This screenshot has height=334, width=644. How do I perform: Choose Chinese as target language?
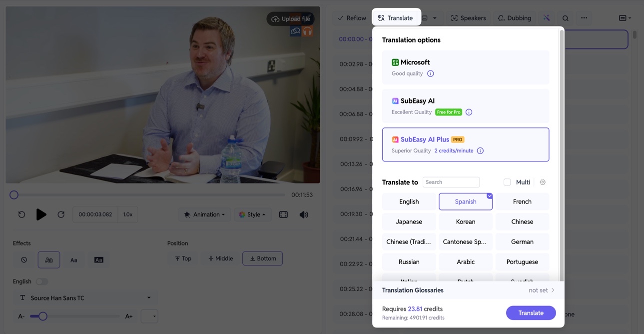tap(522, 221)
